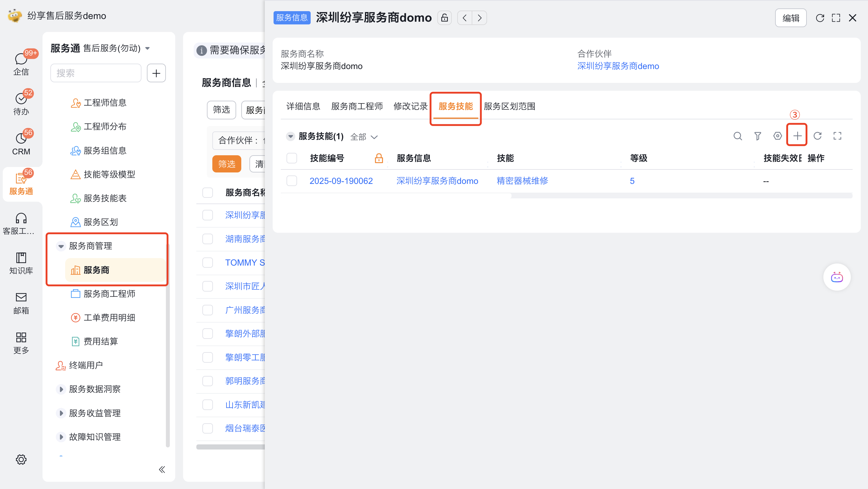Click the search magnifier in service skills toolbar
This screenshot has height=489, width=868.
[x=738, y=136]
